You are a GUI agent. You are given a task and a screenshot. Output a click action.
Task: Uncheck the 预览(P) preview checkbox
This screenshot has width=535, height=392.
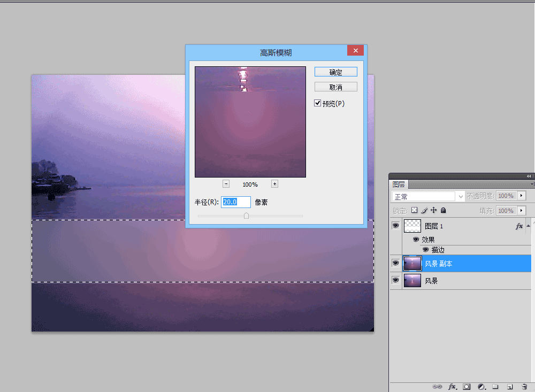(318, 103)
